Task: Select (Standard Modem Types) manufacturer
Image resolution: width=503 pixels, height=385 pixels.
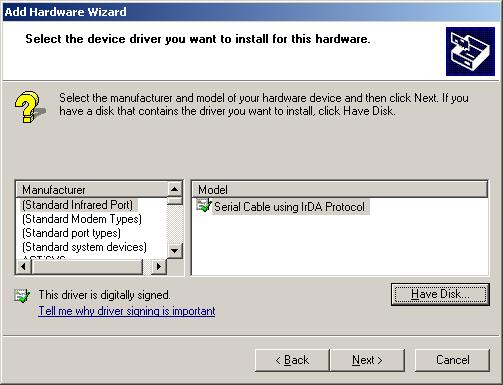Action: pos(82,219)
